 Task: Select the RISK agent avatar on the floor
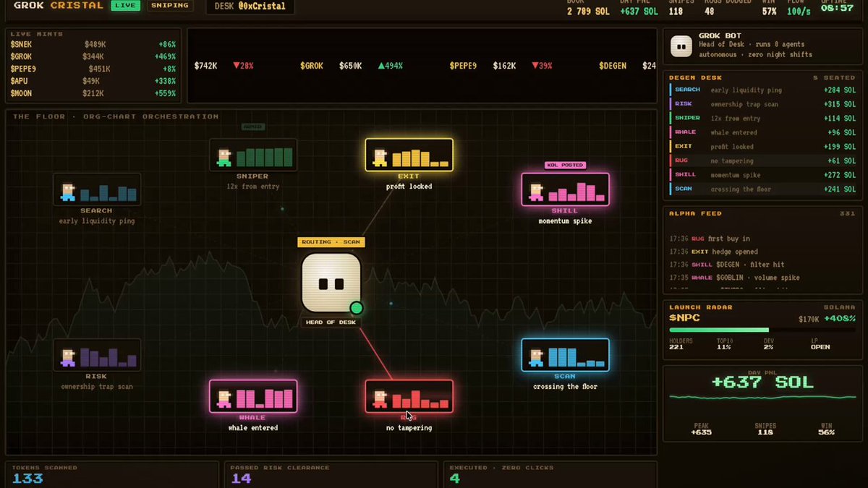tap(68, 357)
